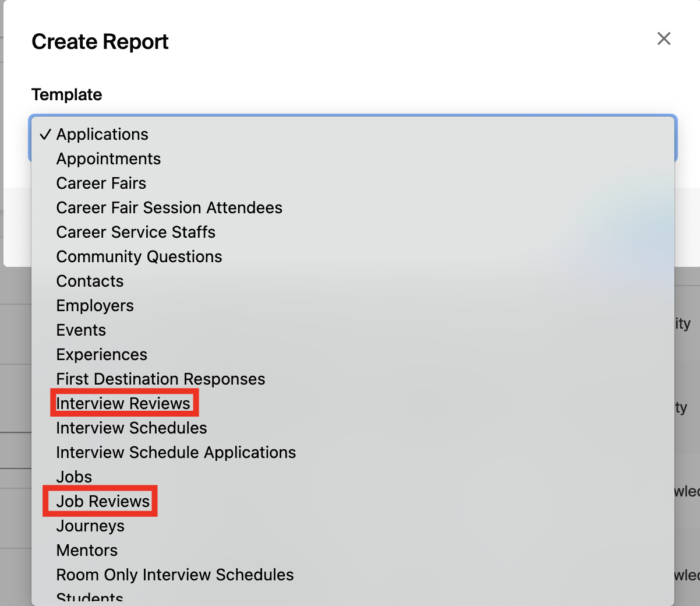Pick the Mentors template option
Viewport: 700px width, 606px height.
[x=353, y=550]
